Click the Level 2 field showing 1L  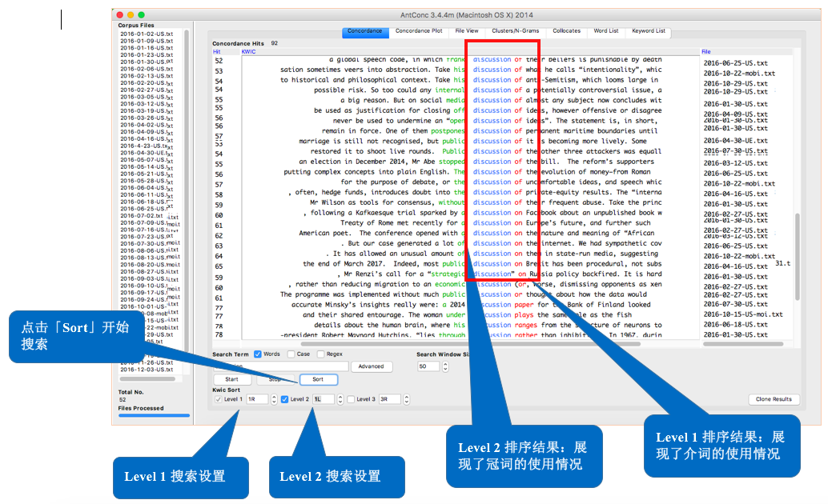point(324,399)
